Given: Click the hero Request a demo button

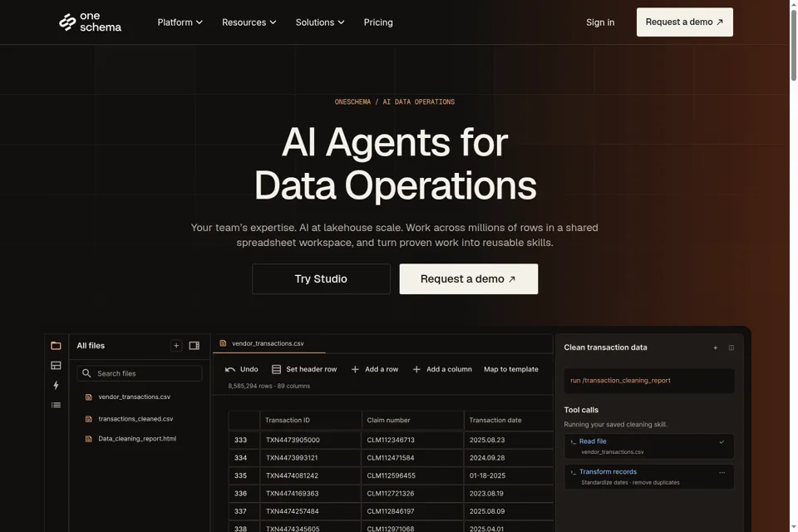Looking at the screenshot, I should click(468, 279).
